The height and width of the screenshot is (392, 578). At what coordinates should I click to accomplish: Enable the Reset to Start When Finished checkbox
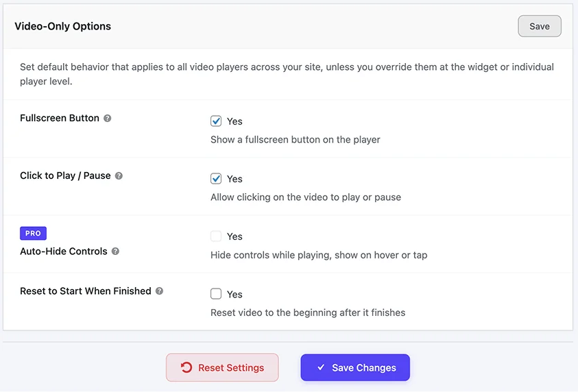click(216, 294)
